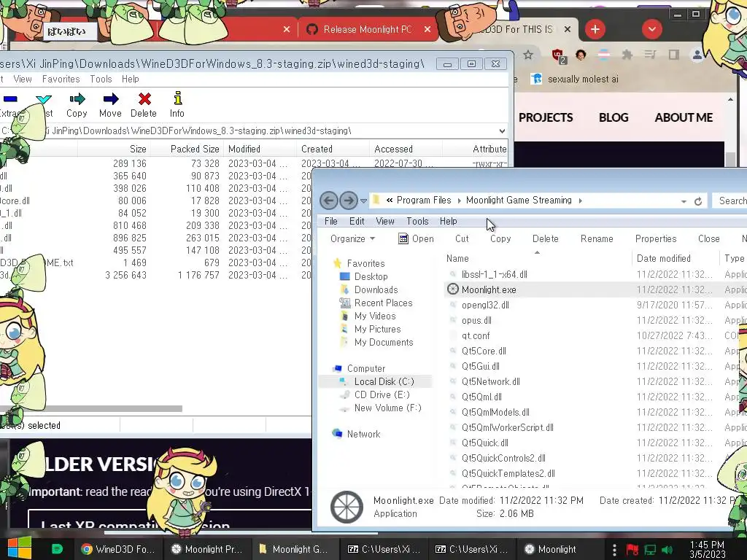Open the ABOUT ME link on webpage
This screenshot has width=747, height=560.
pyautogui.click(x=684, y=117)
